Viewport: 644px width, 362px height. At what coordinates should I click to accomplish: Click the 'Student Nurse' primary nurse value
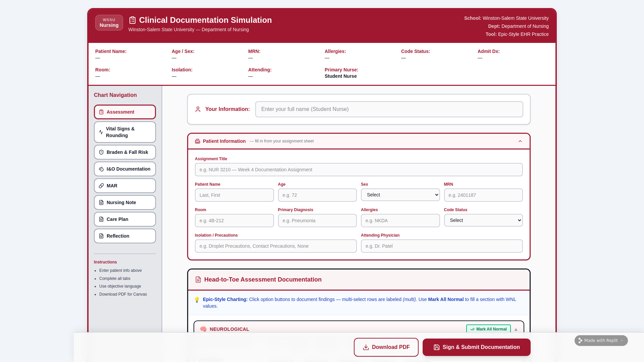340,76
